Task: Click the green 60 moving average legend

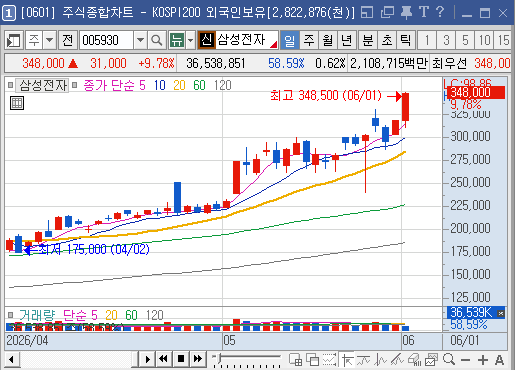Action: click(x=199, y=85)
